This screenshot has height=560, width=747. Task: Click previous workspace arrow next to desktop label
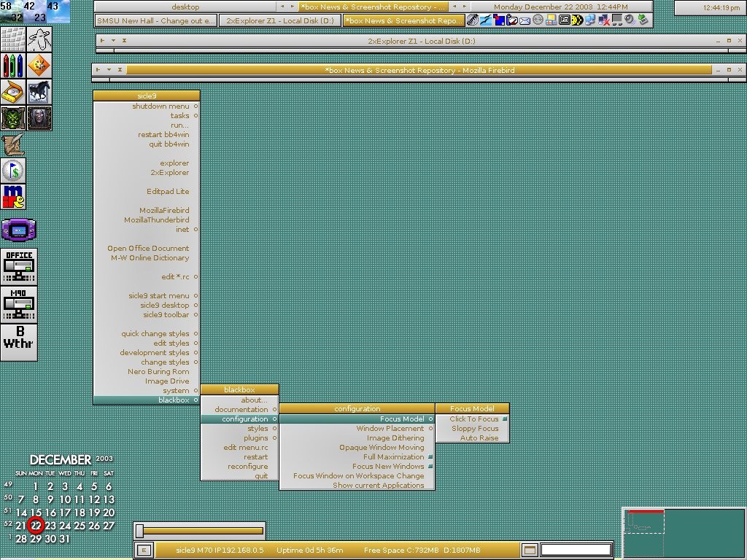(x=282, y=7)
